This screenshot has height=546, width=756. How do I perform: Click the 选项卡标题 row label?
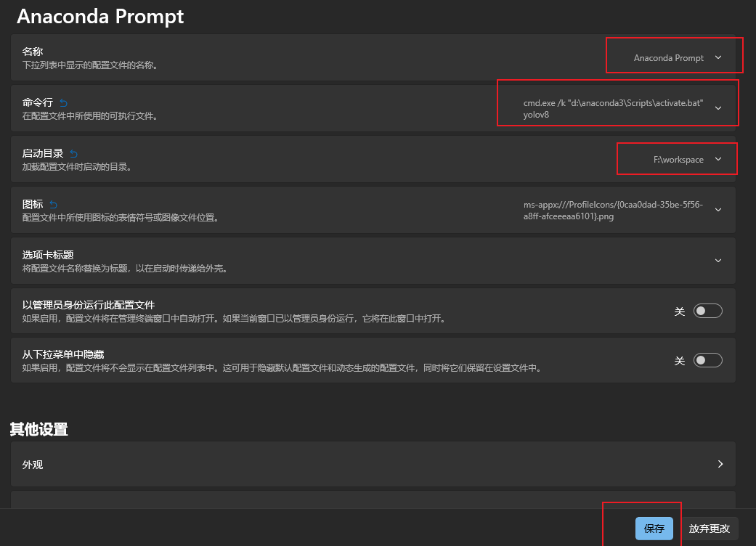(x=48, y=256)
